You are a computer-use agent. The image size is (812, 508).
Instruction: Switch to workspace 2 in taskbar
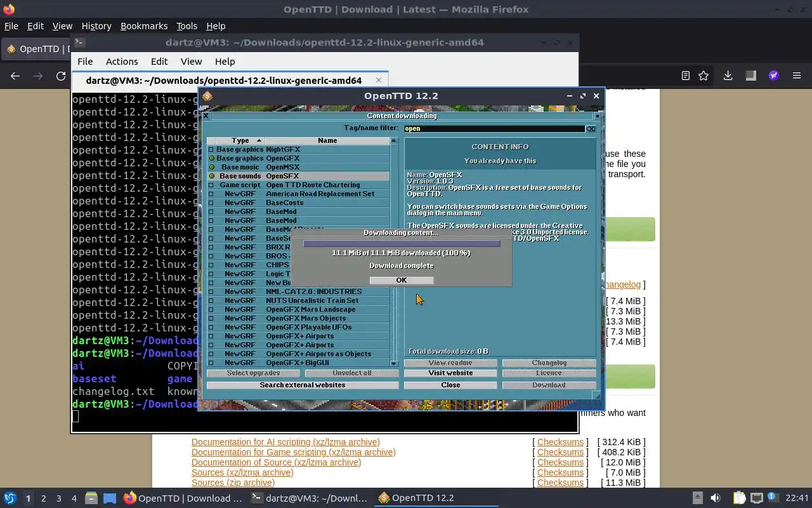coord(43,498)
